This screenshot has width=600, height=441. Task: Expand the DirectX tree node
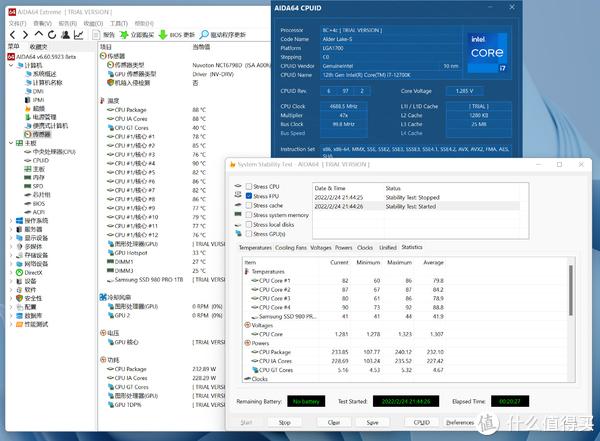[11, 273]
